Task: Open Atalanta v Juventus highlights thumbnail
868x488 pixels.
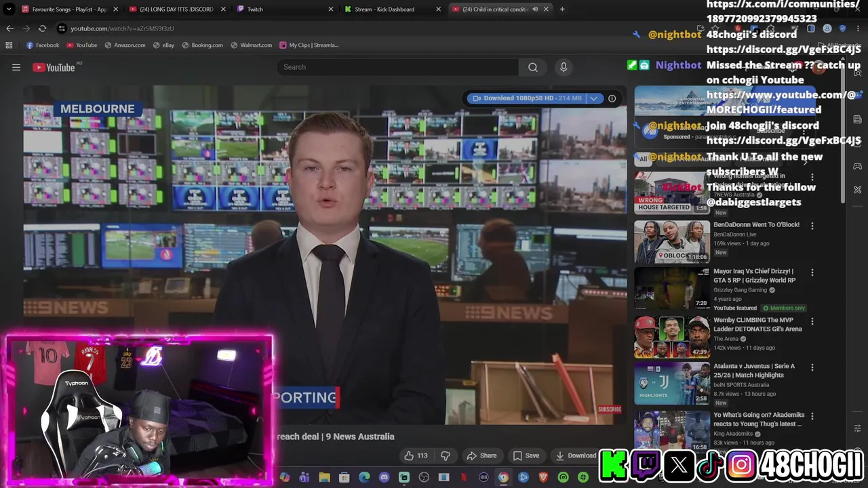Action: (x=672, y=383)
